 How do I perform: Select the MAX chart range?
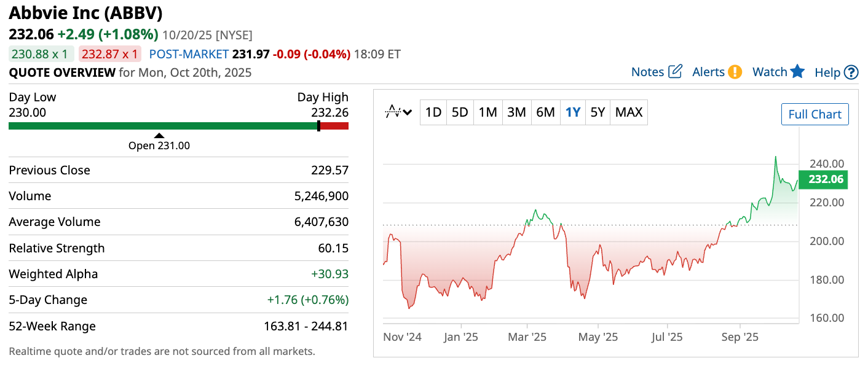pos(629,112)
